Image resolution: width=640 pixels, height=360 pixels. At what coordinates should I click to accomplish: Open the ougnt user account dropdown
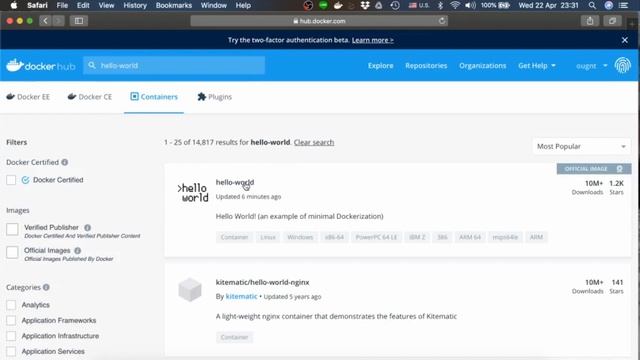click(591, 66)
